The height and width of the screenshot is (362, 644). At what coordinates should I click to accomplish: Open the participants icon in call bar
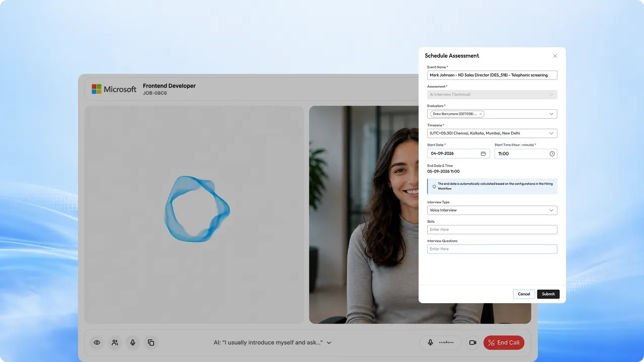pos(115,342)
